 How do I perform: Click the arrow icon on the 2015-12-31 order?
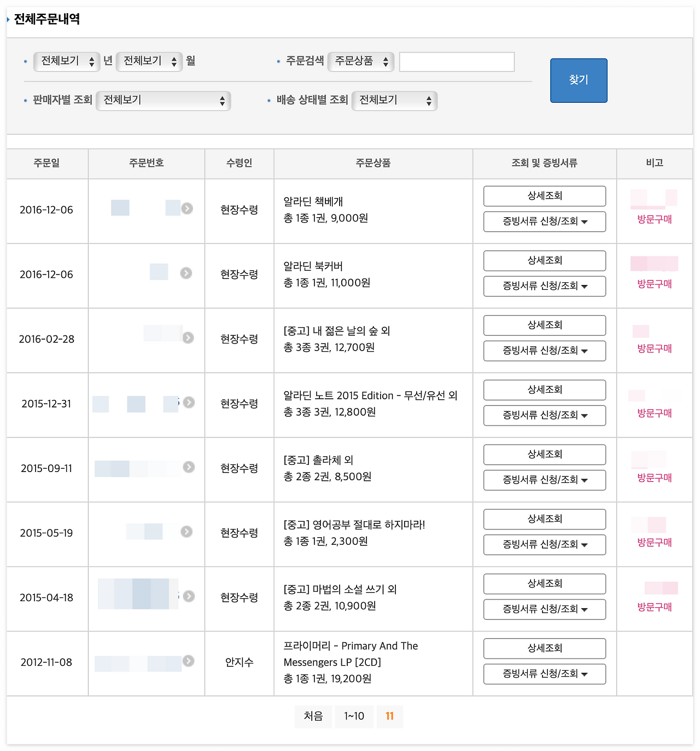[x=189, y=401]
